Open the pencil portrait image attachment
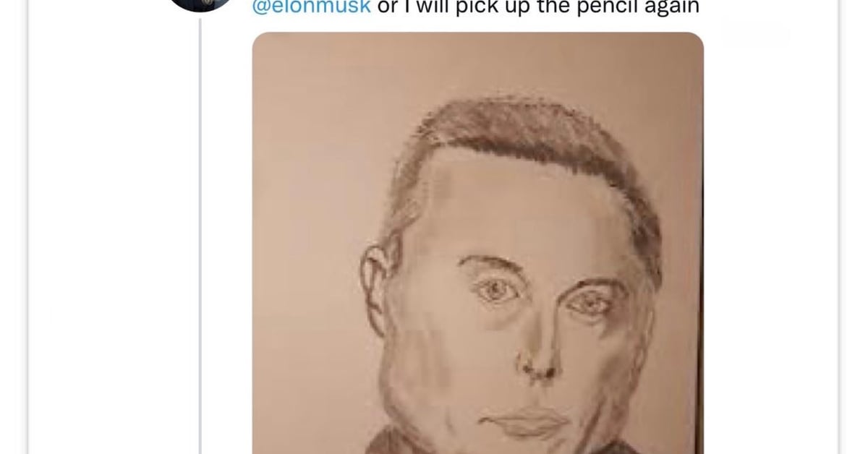Viewport: 868px width, 454px height. [x=477, y=243]
